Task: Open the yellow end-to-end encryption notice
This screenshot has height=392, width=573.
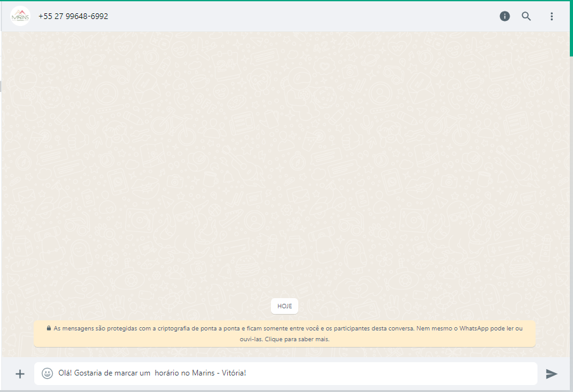Action: point(285,334)
